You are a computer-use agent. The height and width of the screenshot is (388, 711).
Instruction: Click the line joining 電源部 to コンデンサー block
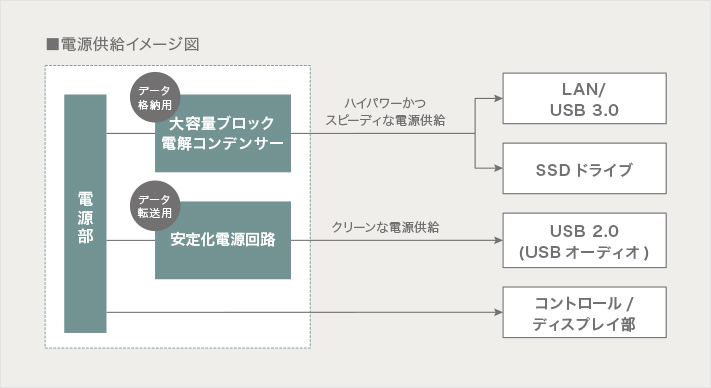pyautogui.click(x=131, y=133)
